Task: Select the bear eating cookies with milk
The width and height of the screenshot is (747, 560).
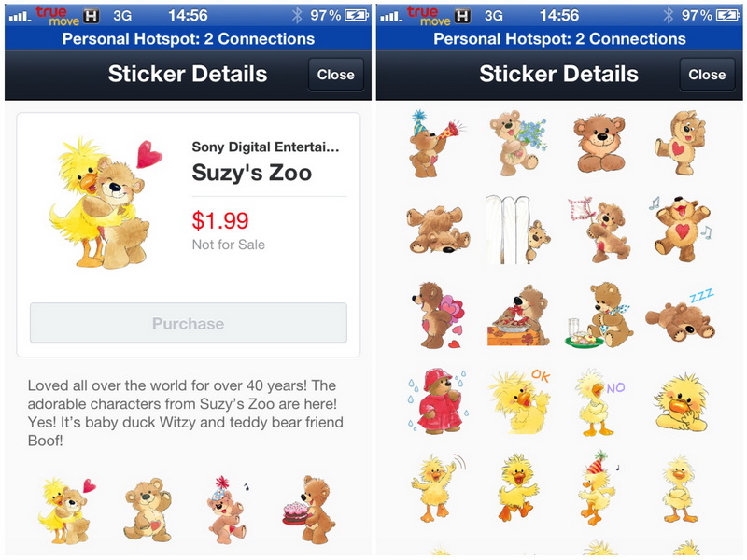Action: pos(598,315)
